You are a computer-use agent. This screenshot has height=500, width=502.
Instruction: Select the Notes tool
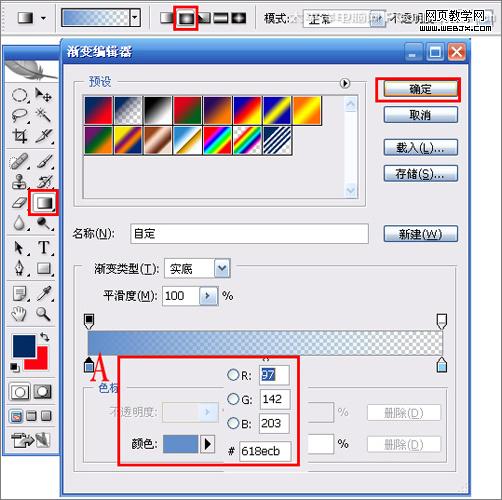click(19, 294)
